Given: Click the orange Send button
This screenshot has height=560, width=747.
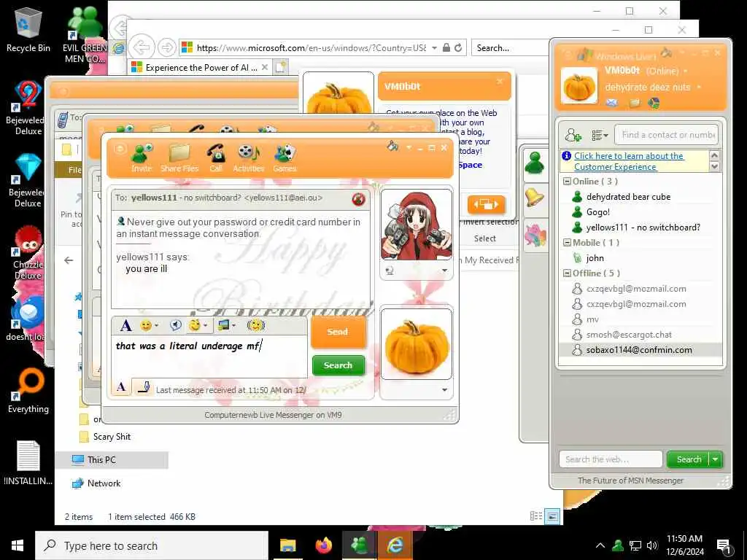Looking at the screenshot, I should (337, 332).
